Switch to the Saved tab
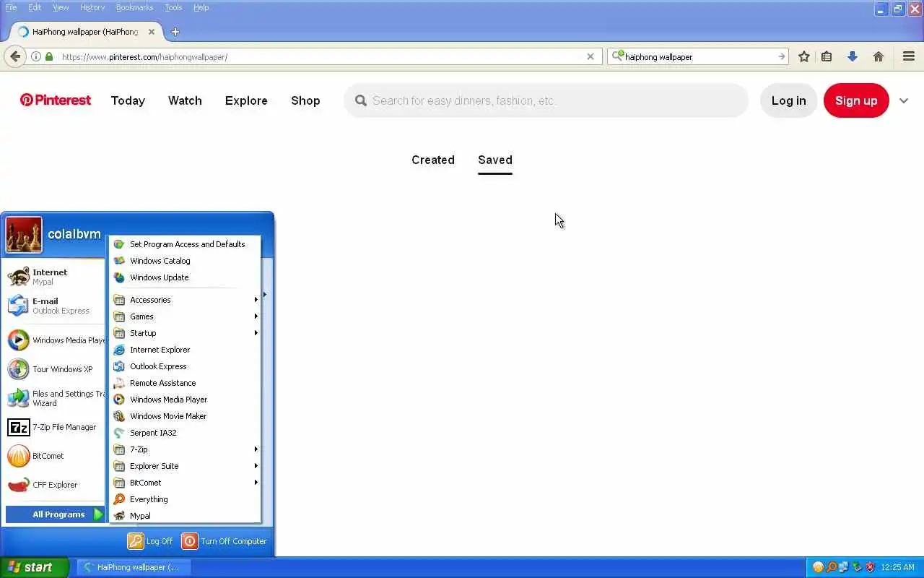Viewport: 924px width, 578px height. (x=495, y=160)
